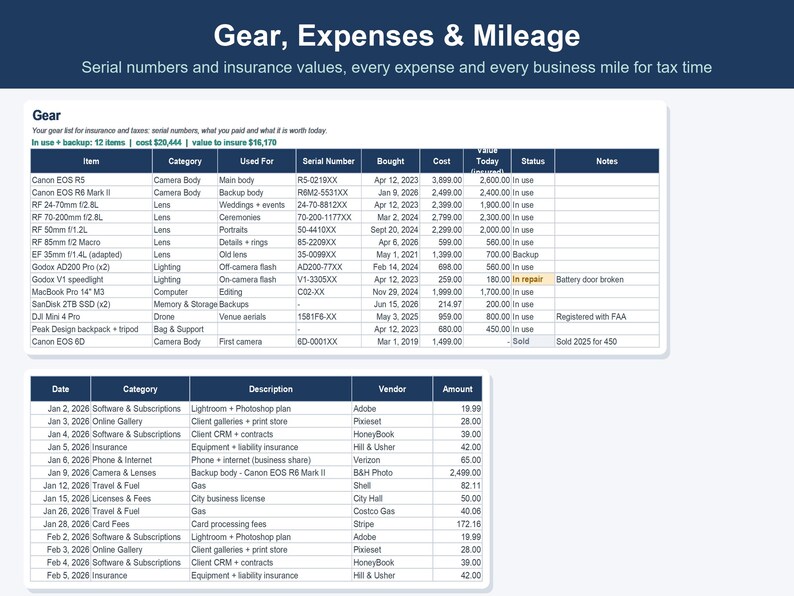Select the 82.11 amount cell
The width and height of the screenshot is (794, 596).
pos(457,485)
